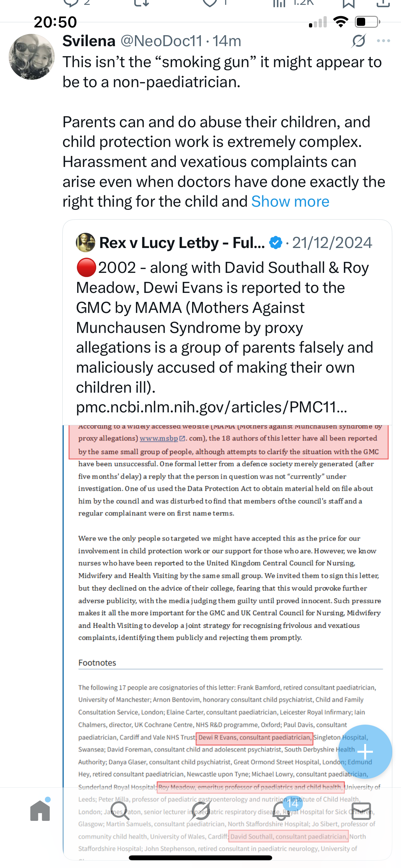Image resolution: width=401 pixels, height=868 pixels.
Task: Open the three-dot more menu on post
Action: point(384,41)
